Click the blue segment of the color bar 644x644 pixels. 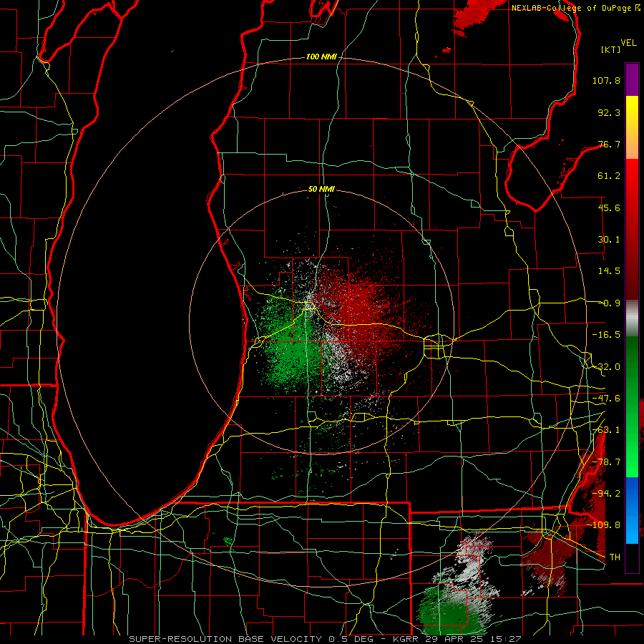click(632, 510)
